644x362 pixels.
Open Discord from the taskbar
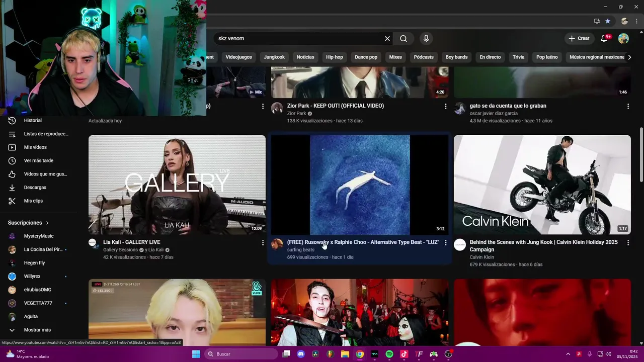pos(301,354)
